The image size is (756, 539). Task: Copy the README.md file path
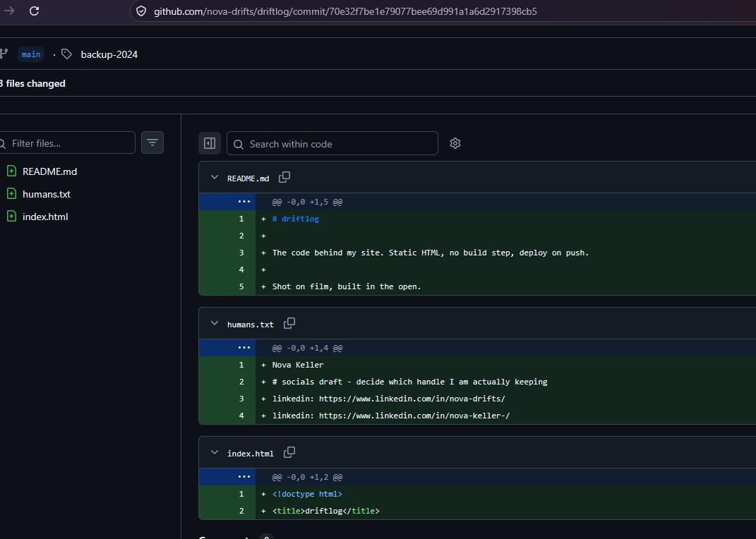click(284, 177)
